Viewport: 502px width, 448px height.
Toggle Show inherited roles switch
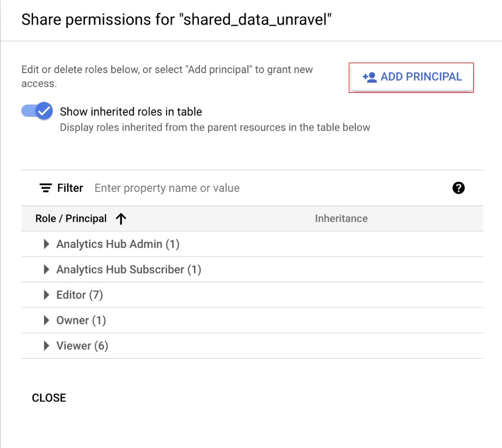(x=37, y=111)
